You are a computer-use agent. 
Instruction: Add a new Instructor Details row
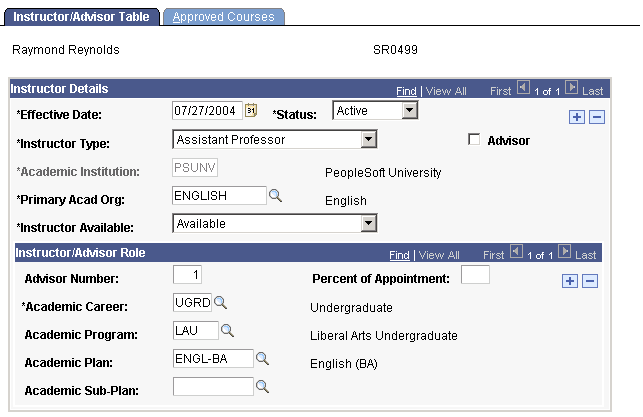tap(577, 117)
